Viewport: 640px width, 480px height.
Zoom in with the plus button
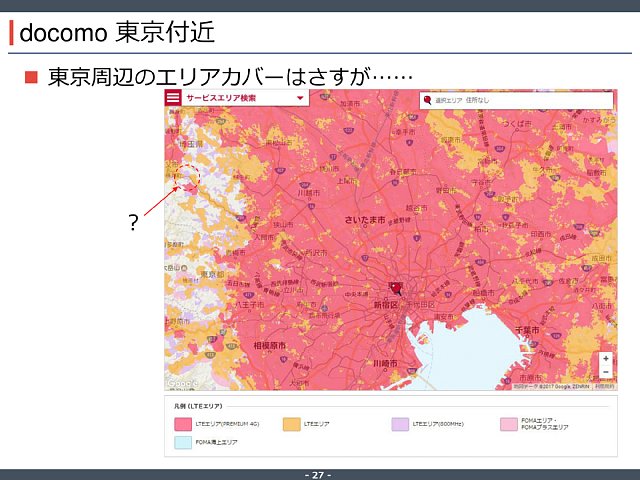tap(606, 358)
